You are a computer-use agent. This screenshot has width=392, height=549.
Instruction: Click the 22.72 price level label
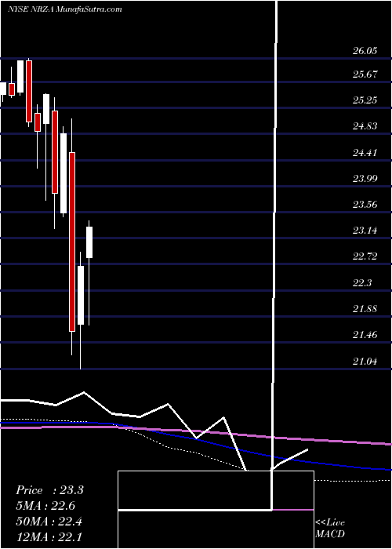coord(365,256)
